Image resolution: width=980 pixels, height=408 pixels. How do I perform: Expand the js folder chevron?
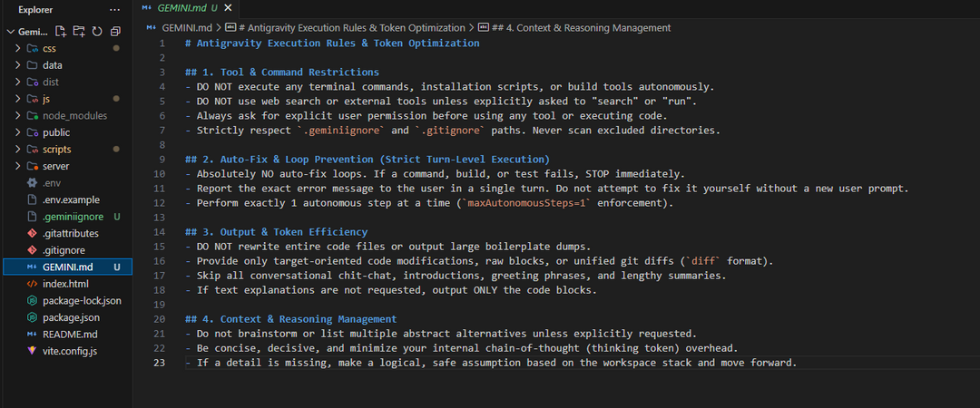(18, 100)
